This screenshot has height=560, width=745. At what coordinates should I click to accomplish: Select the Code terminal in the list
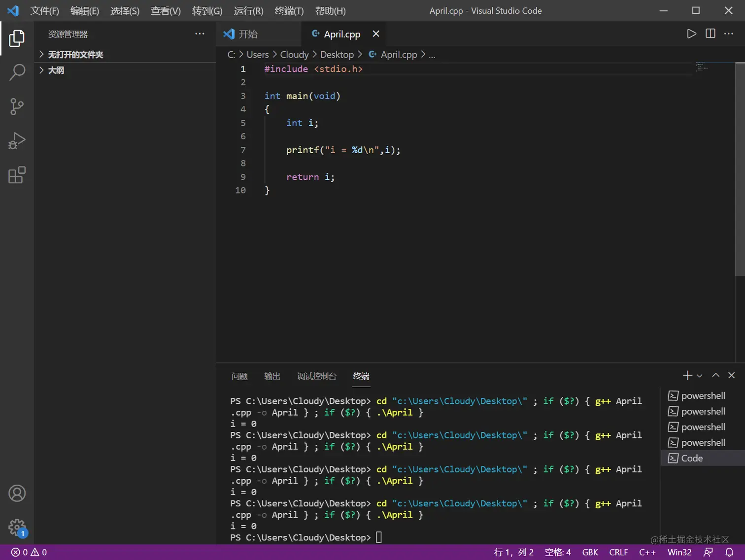[692, 458]
